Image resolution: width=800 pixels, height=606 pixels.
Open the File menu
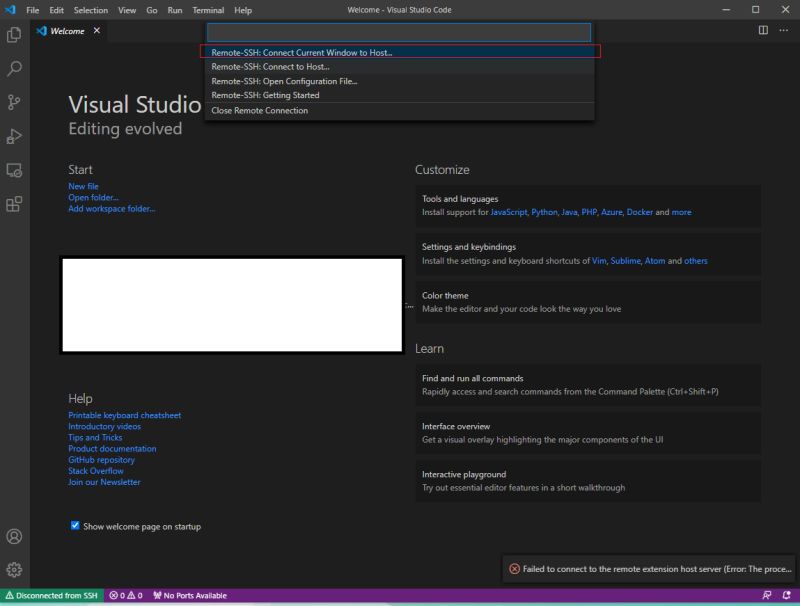(33, 10)
